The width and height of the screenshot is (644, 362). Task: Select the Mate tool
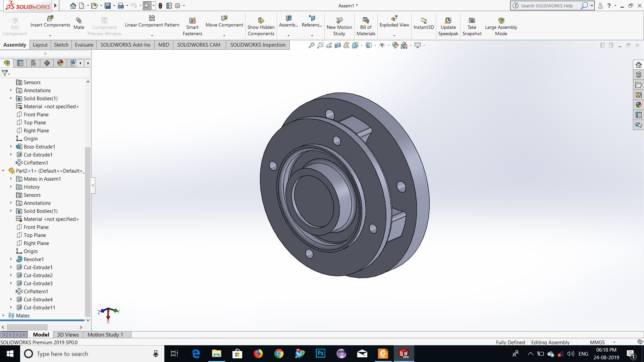[79, 21]
